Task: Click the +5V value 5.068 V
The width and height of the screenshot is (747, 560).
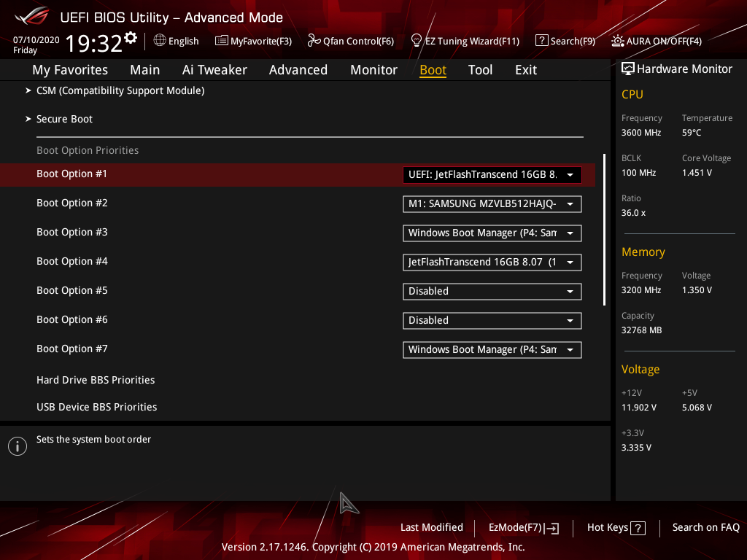Action: point(697,408)
